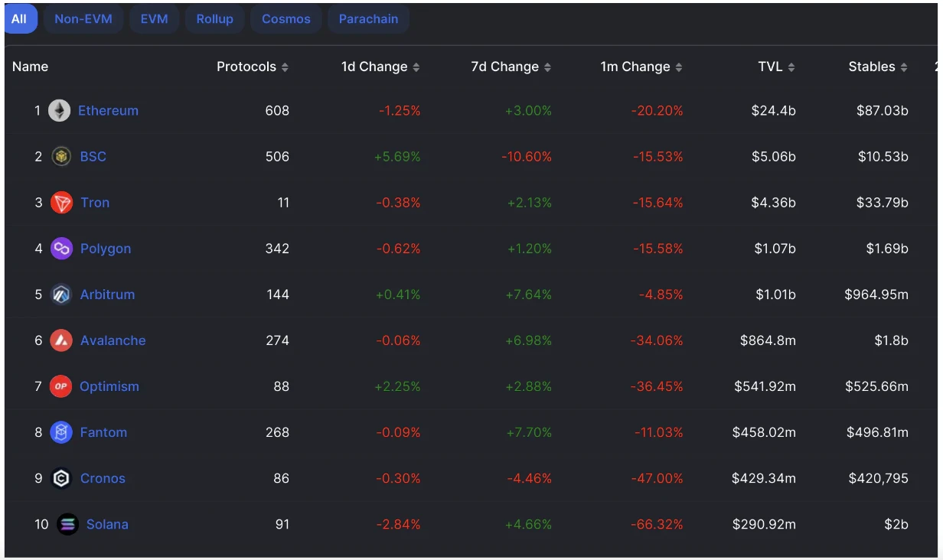Screen dimensions: 943x560
Task: Click the Stables column header label
Action: pos(872,67)
